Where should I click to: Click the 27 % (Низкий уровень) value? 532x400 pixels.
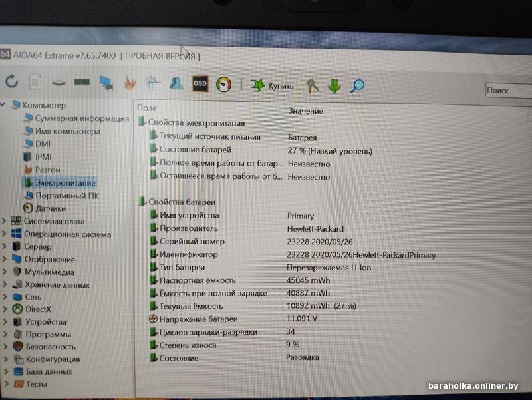tap(330, 151)
